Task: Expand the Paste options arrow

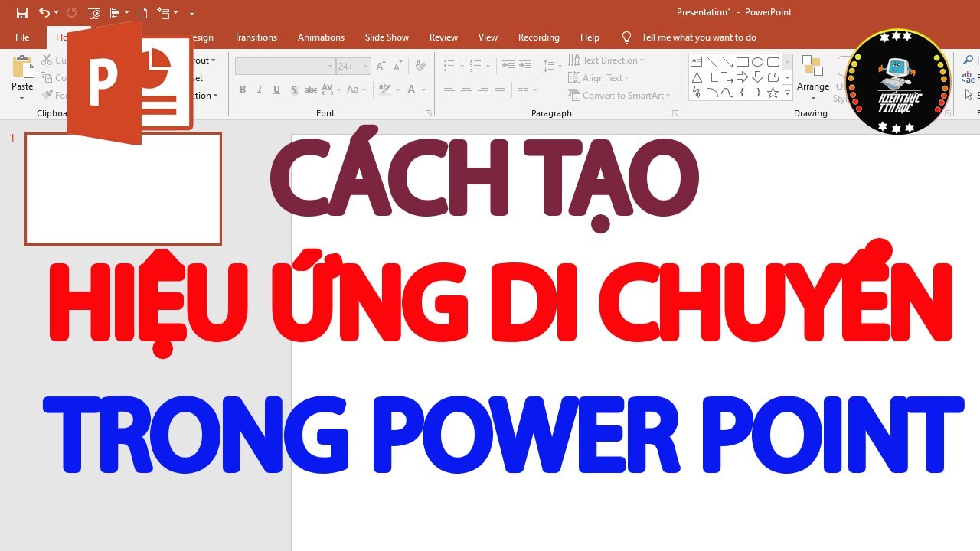Action: (x=22, y=96)
